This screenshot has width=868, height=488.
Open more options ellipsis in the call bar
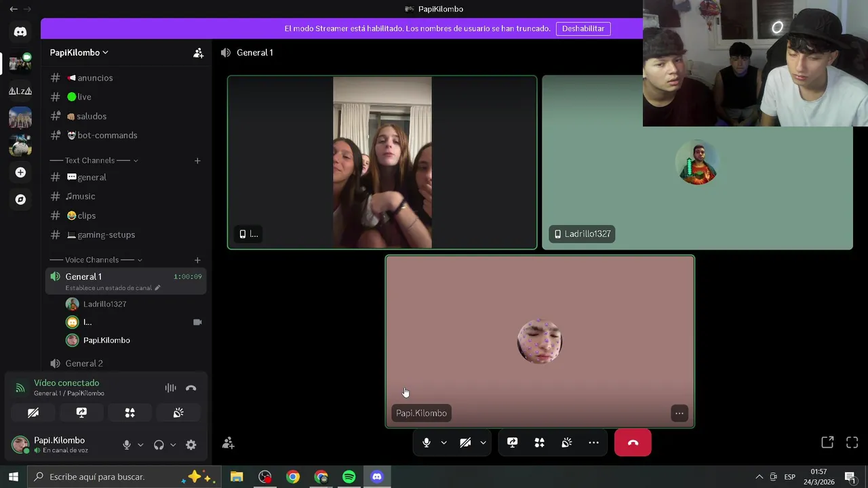(x=594, y=443)
